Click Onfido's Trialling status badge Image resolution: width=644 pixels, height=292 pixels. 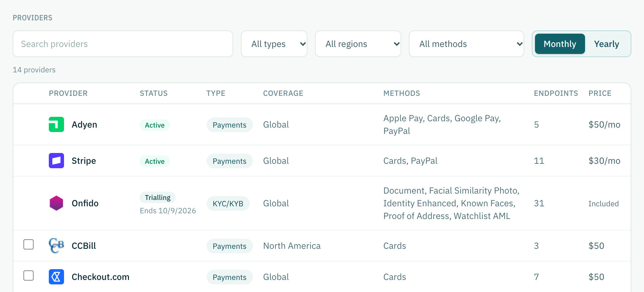click(158, 197)
